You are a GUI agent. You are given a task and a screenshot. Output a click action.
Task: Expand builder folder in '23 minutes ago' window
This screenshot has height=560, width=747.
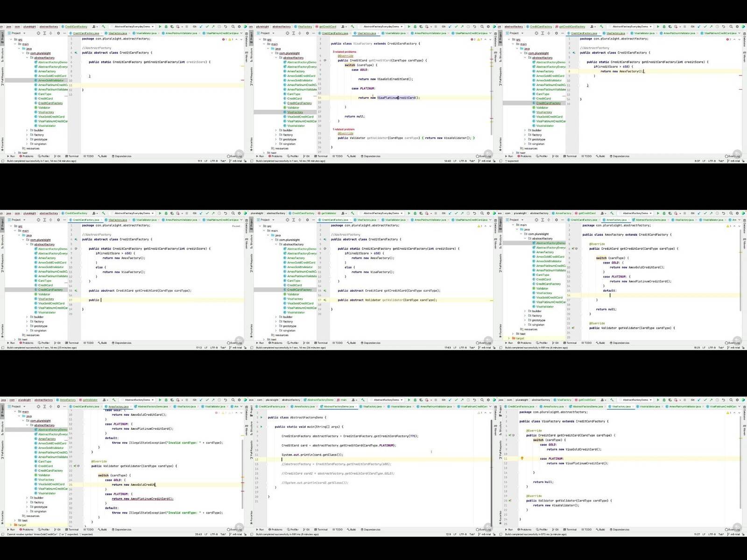click(x=27, y=317)
